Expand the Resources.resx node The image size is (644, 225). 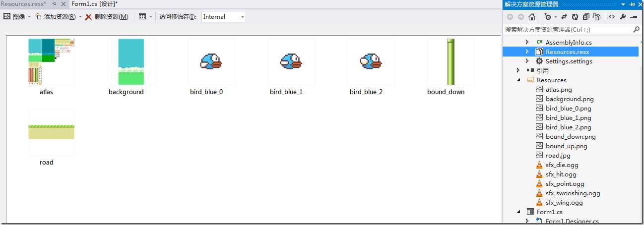(527, 52)
